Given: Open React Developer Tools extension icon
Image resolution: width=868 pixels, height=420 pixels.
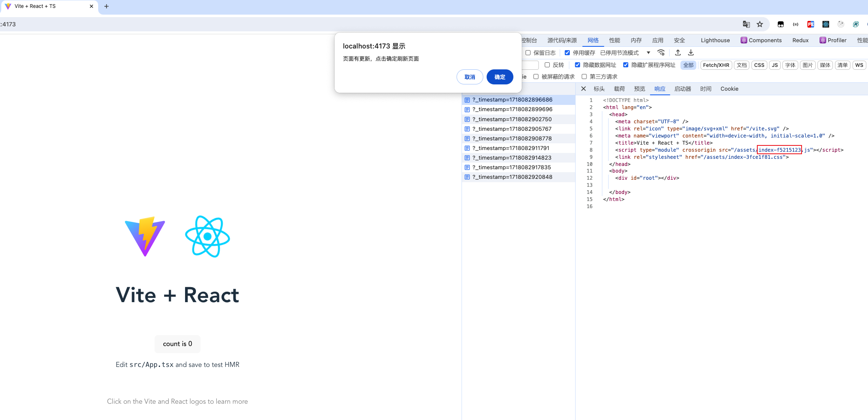Looking at the screenshot, I should (x=826, y=24).
